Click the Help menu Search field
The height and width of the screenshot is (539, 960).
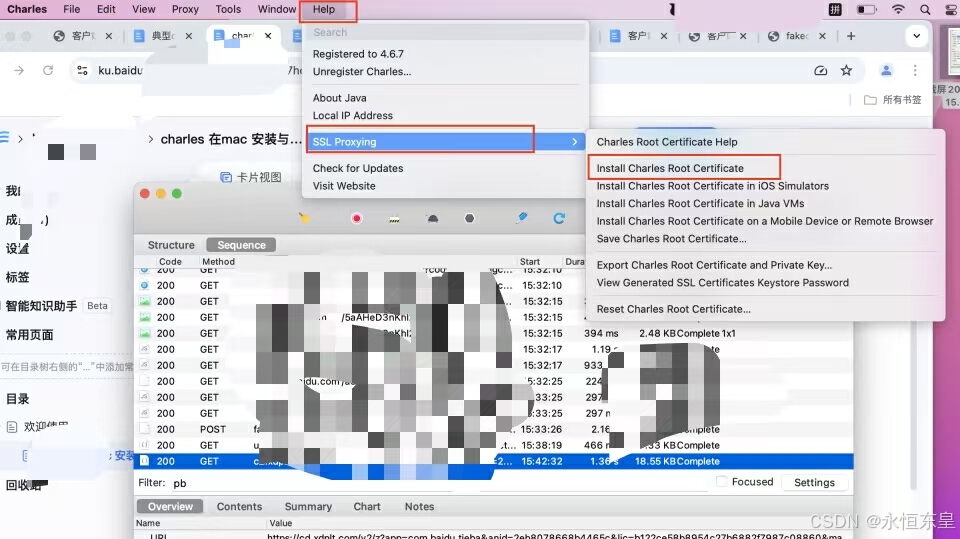[446, 32]
